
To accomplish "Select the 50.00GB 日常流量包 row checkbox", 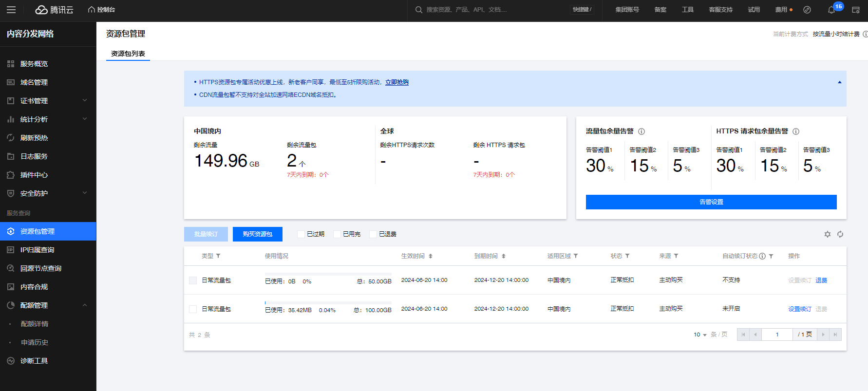I will coord(193,280).
